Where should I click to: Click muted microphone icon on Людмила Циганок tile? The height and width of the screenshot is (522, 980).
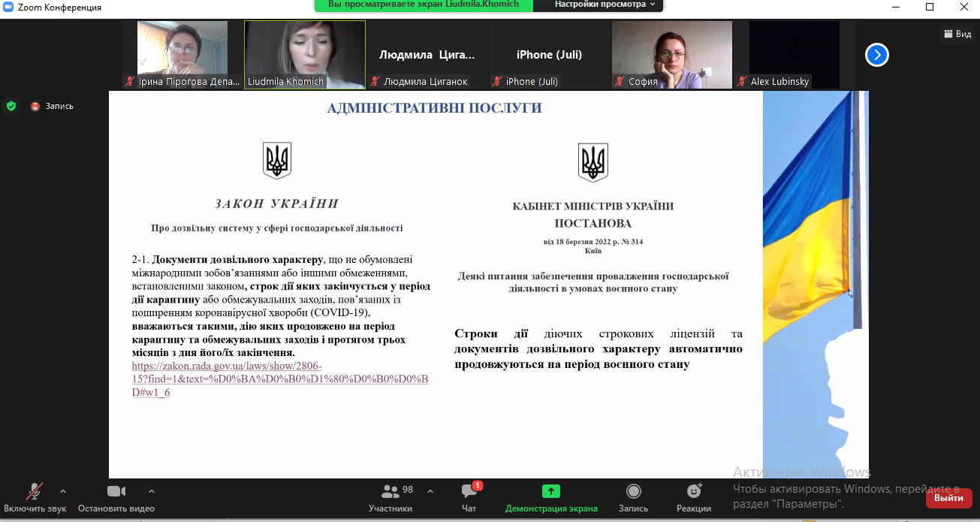click(x=375, y=81)
